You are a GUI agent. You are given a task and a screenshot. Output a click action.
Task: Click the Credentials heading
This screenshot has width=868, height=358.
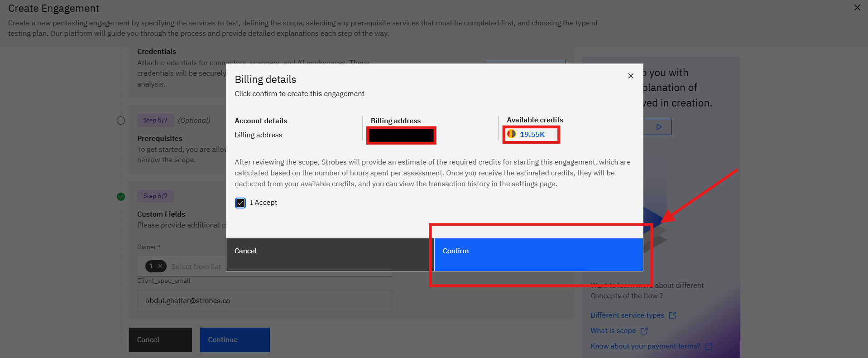click(x=157, y=51)
